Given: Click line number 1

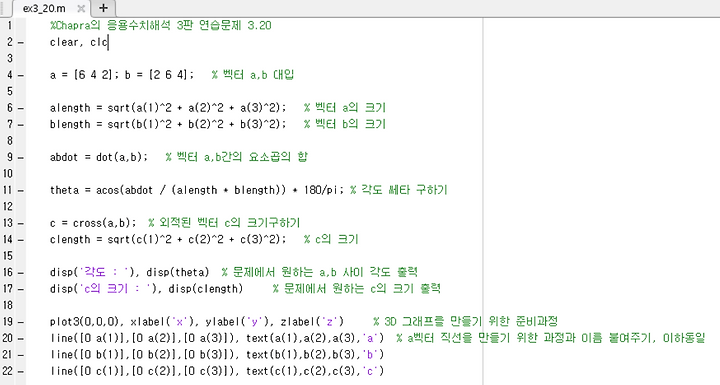Looking at the screenshot, I should pyautogui.click(x=10, y=25).
